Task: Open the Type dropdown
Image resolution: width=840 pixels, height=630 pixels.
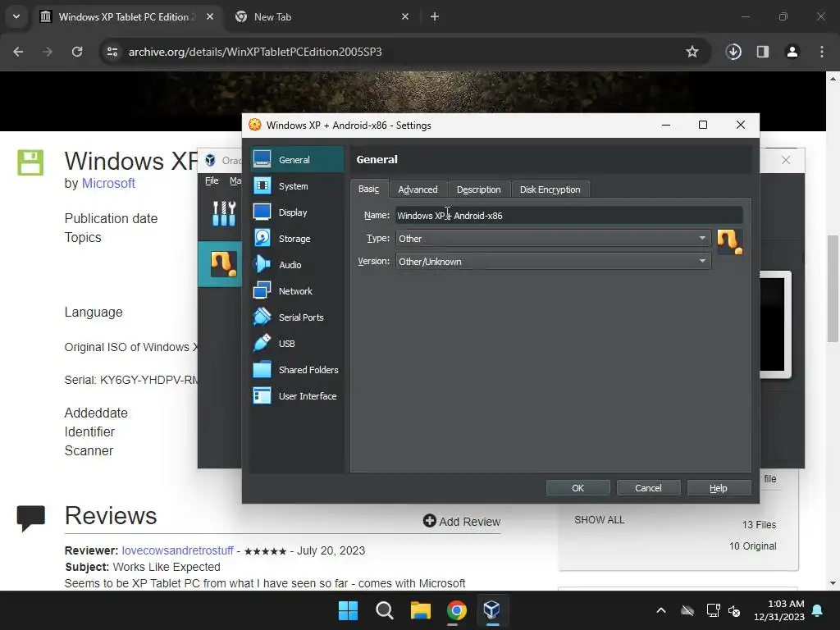Action: point(554,239)
